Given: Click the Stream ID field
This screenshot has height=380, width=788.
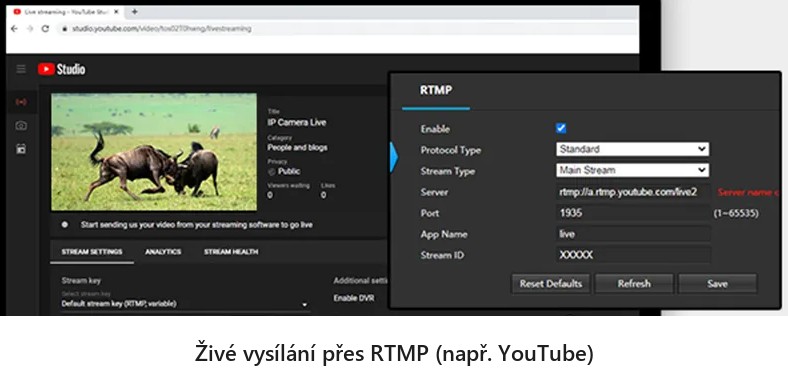Looking at the screenshot, I should point(633,255).
